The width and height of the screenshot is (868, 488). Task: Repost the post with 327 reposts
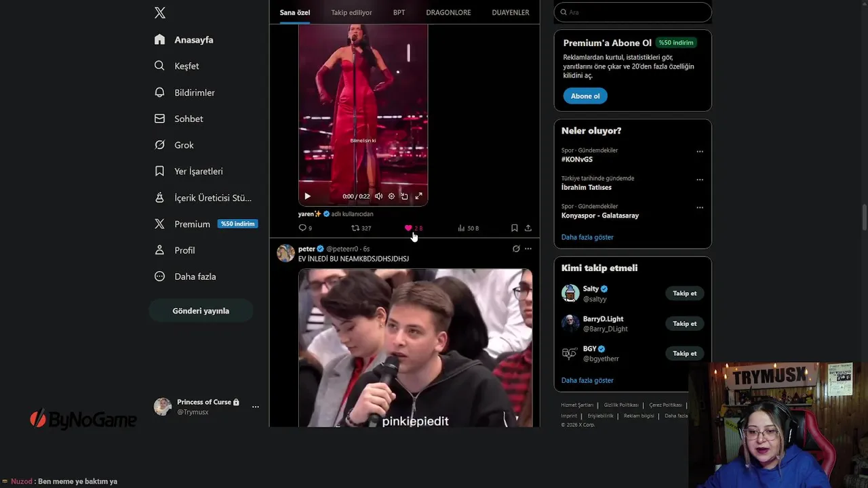[361, 228]
